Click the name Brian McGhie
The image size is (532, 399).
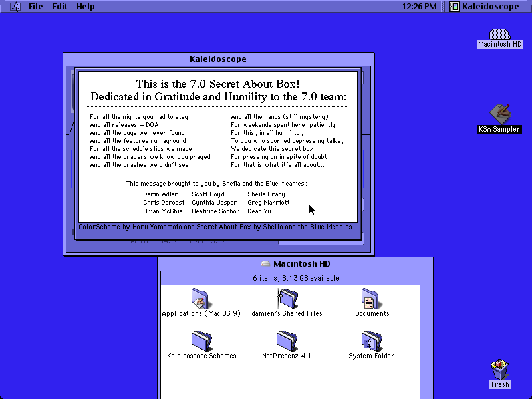[x=162, y=211]
